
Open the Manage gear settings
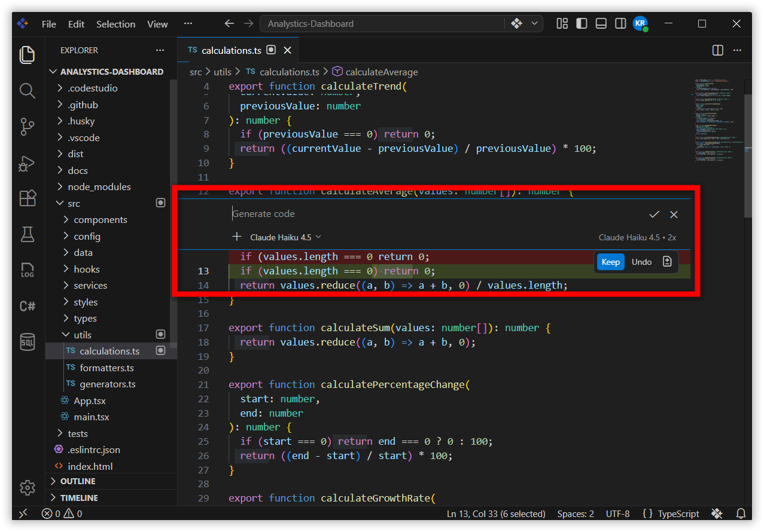pos(28,487)
